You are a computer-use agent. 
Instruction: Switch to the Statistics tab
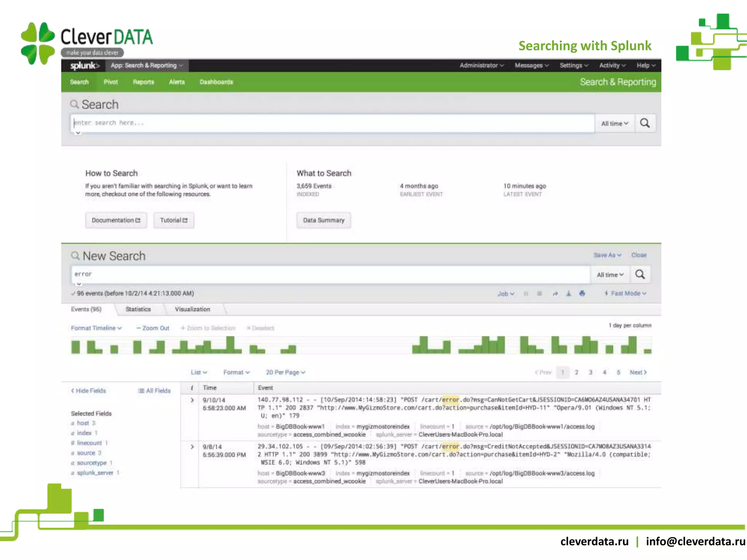(x=138, y=309)
